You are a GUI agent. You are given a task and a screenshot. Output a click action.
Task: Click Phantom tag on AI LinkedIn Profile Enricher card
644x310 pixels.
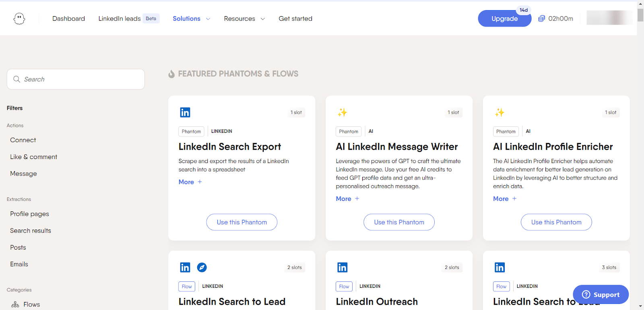pyautogui.click(x=506, y=132)
